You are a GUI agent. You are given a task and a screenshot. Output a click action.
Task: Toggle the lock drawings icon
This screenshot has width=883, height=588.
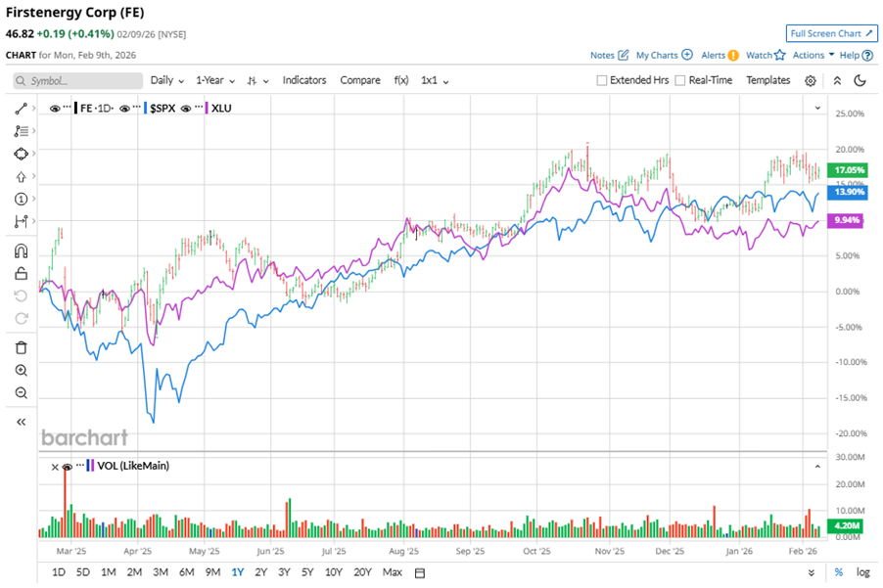pos(21,274)
